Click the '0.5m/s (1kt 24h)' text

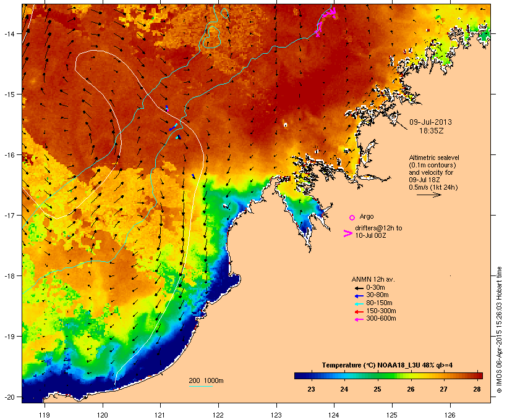[x=433, y=187]
